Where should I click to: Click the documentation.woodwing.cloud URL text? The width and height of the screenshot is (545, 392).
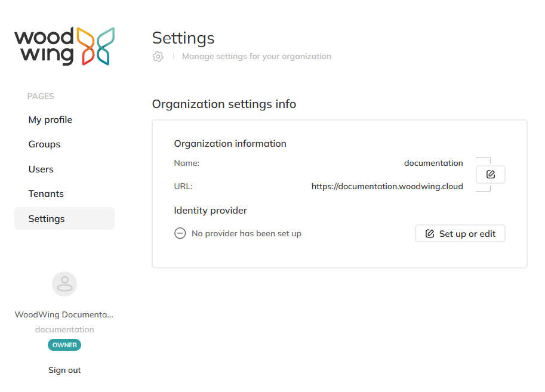click(387, 186)
